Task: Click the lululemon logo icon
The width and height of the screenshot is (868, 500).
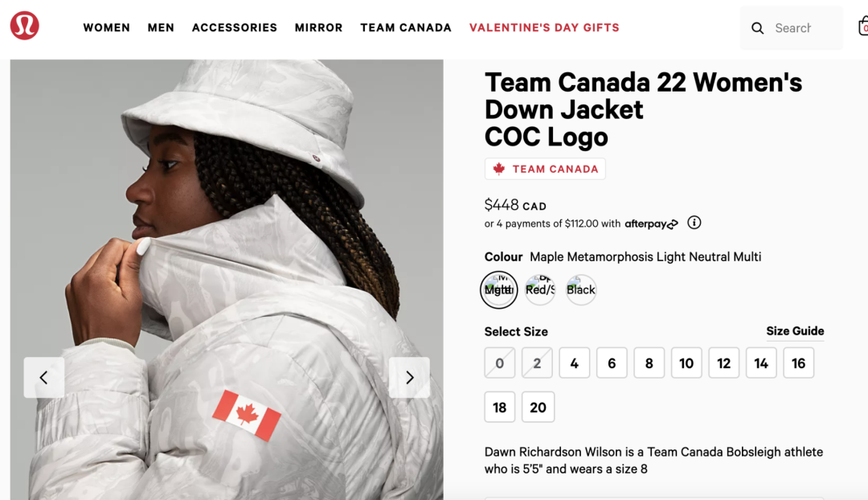Action: pos(25,27)
